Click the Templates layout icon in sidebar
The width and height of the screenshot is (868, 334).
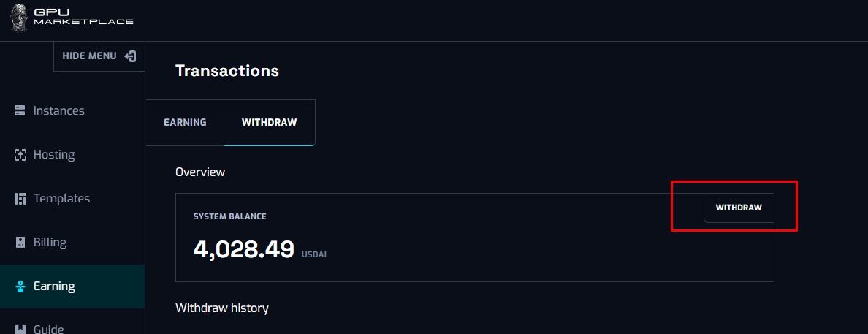coord(20,199)
